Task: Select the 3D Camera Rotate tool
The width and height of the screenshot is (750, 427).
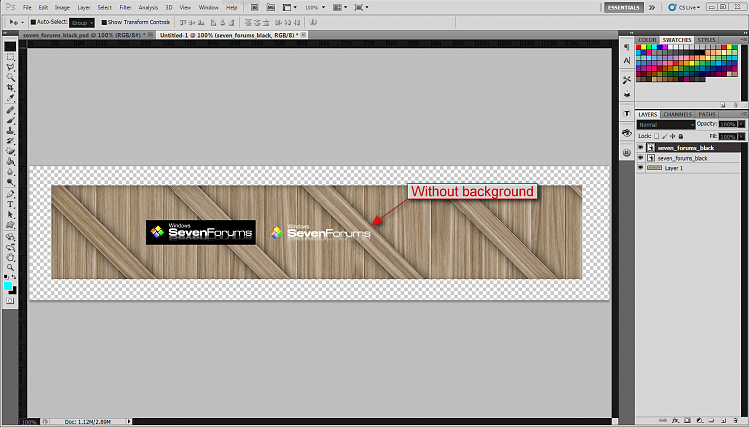Action: pos(10,247)
